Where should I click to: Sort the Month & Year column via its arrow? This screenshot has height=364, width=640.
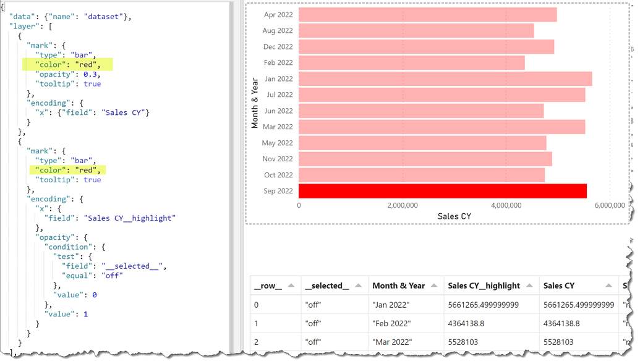[x=434, y=286]
